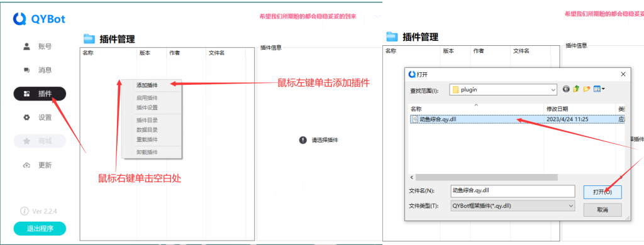Open the 设置 settings page
644x245 pixels.
coord(40,117)
